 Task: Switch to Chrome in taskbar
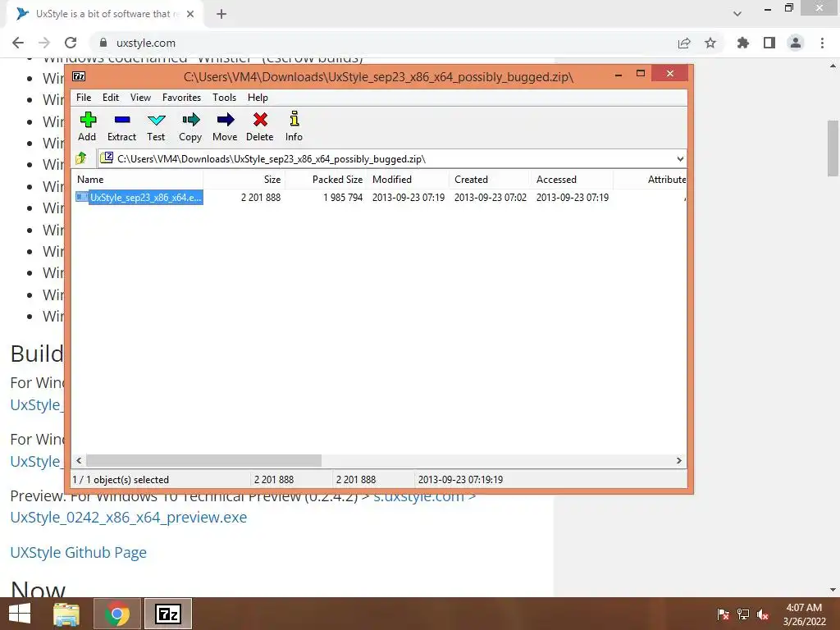tap(116, 614)
